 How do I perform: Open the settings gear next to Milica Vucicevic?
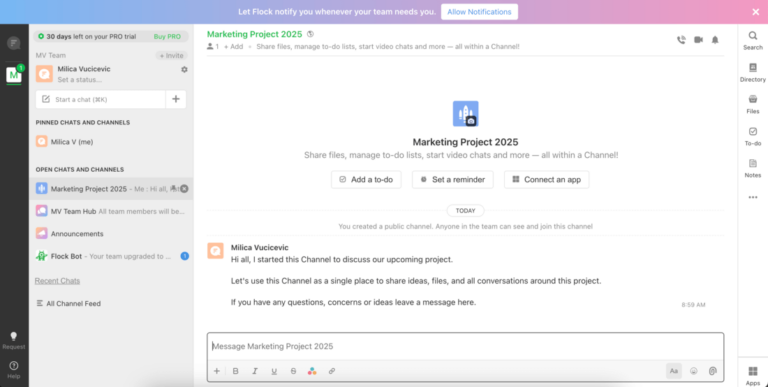coord(184,70)
